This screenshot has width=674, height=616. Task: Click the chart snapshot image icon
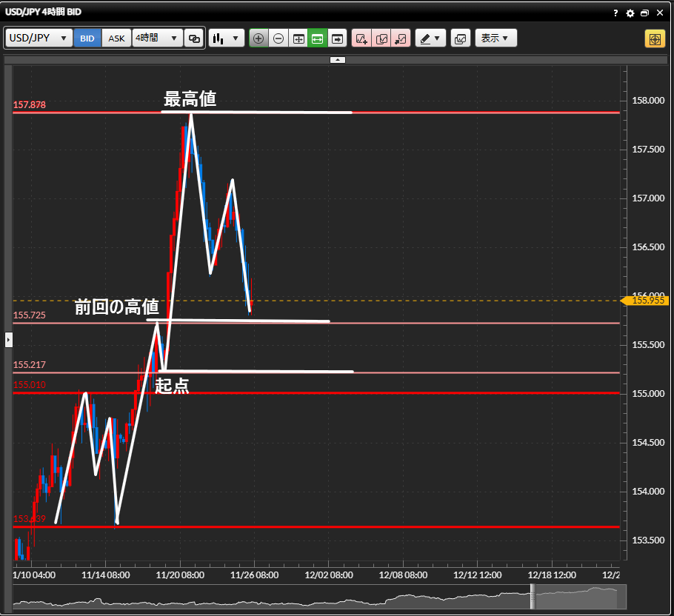(460, 38)
